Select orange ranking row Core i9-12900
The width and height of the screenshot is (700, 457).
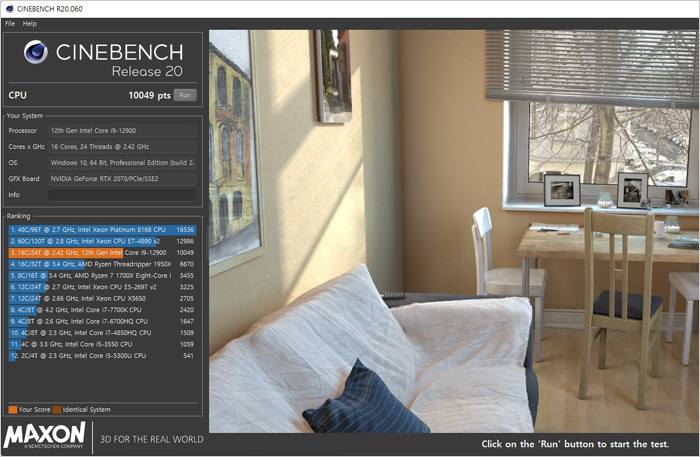tap(102, 253)
